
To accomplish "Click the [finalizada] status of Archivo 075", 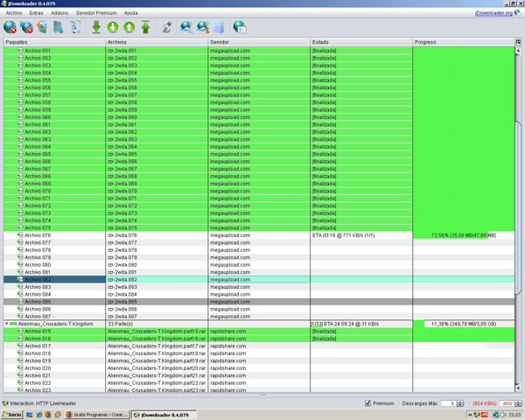I will coord(324,227).
